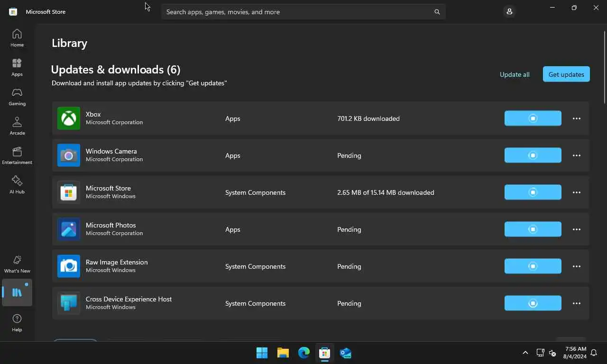Stop the Raw Image Extension update
Screen dimensions: 607x364
533,266
